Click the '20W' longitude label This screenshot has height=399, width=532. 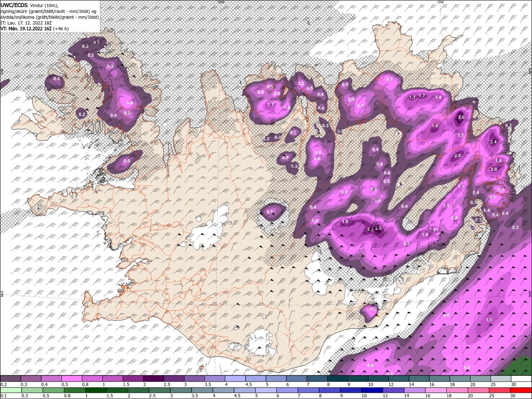221,2
